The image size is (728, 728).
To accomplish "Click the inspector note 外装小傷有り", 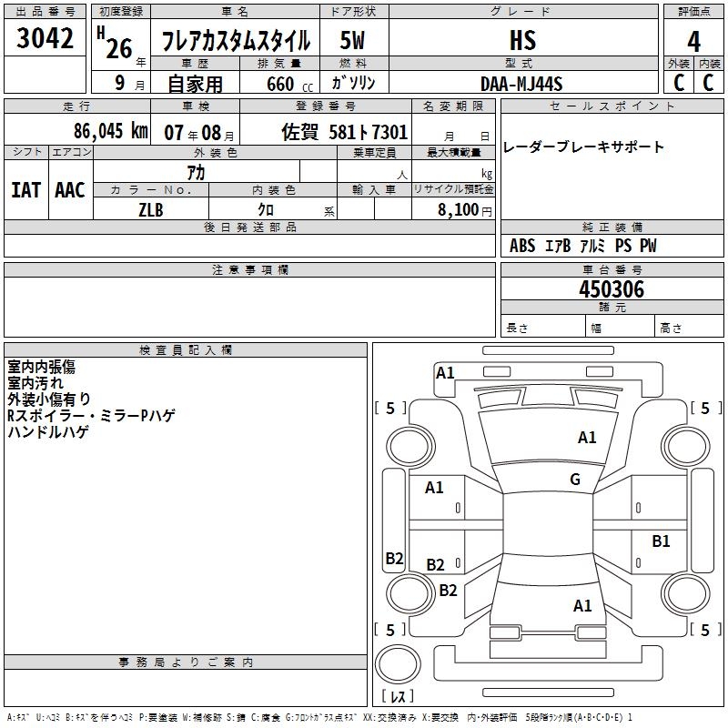I will (49, 399).
